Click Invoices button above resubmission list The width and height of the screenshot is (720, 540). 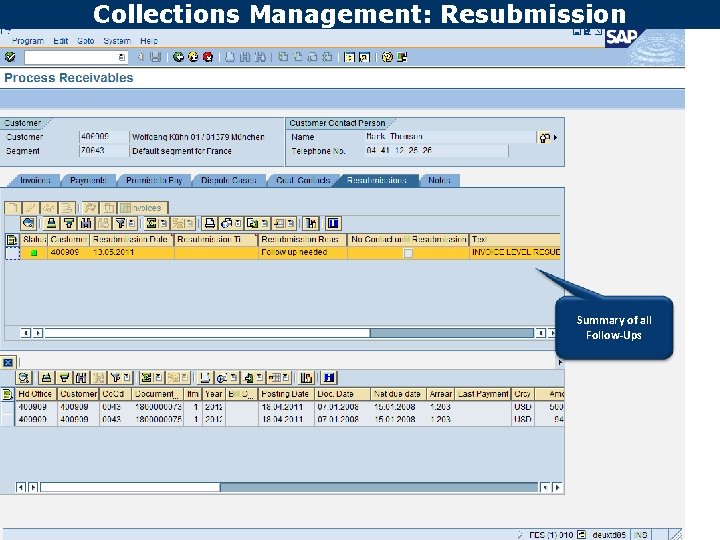(143, 208)
